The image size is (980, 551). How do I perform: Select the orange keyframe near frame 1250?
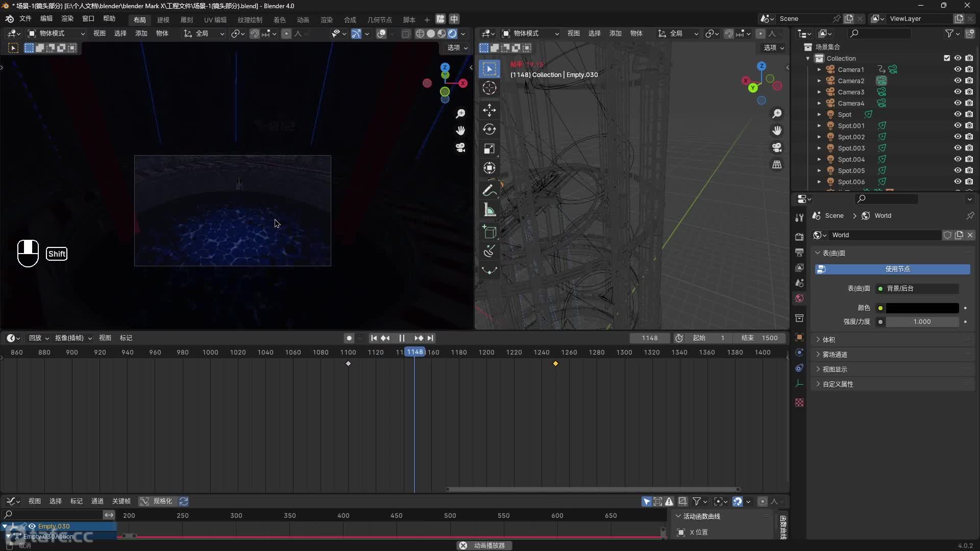coord(555,364)
